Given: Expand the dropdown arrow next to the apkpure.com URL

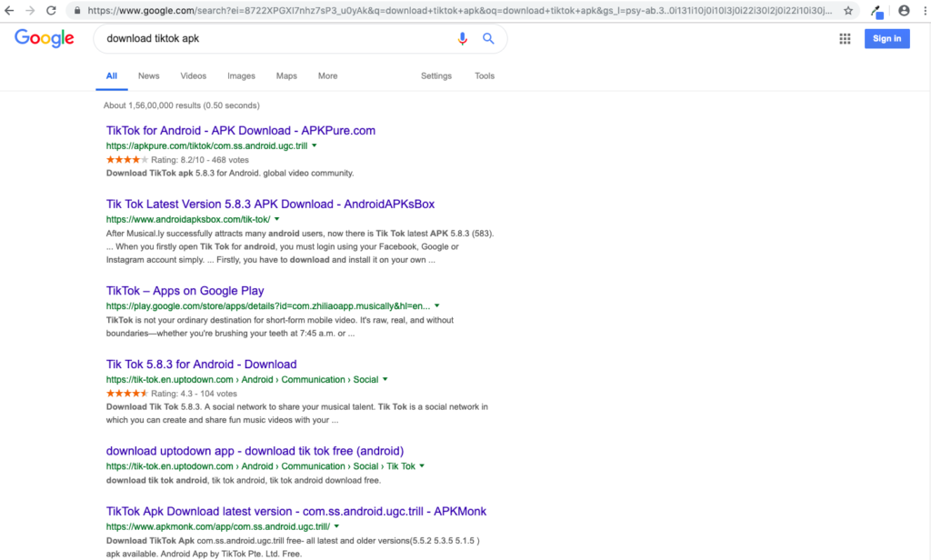Looking at the screenshot, I should coord(315,145).
